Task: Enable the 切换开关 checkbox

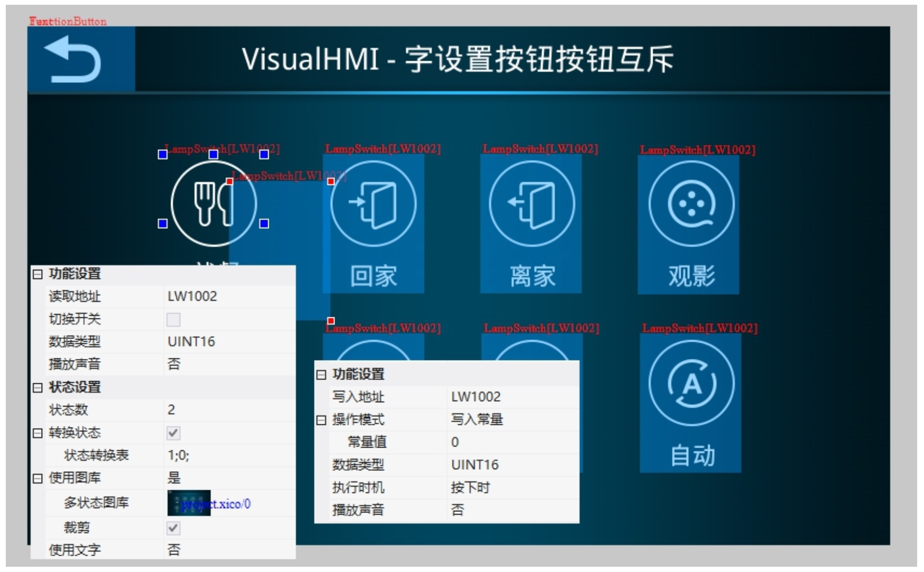Action: coord(173,319)
